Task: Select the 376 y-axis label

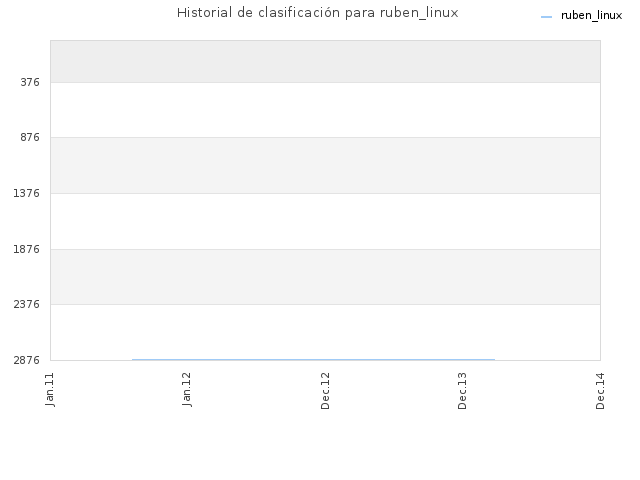Action: pyautogui.click(x=30, y=82)
